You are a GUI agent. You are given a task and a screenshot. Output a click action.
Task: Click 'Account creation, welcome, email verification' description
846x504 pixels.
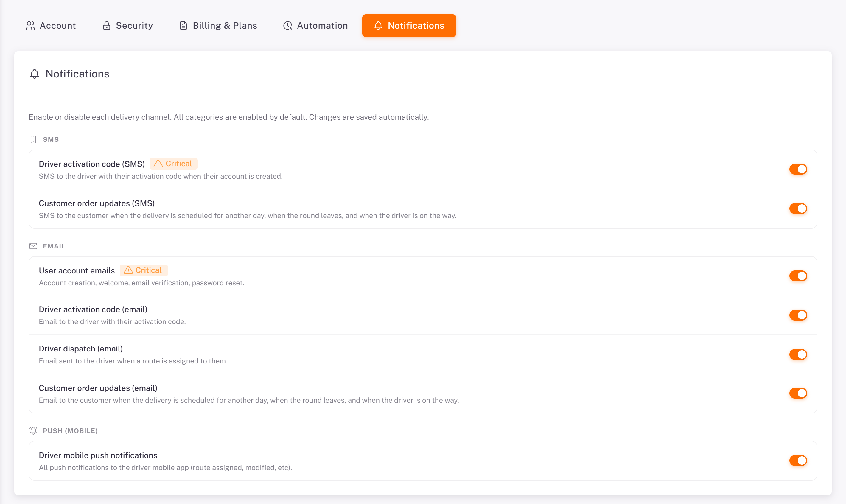[x=141, y=283]
